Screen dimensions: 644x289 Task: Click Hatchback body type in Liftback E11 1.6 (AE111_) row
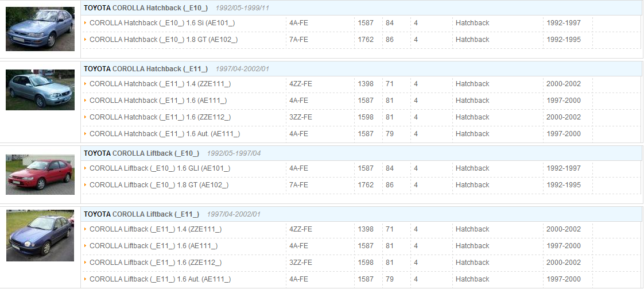(x=472, y=246)
